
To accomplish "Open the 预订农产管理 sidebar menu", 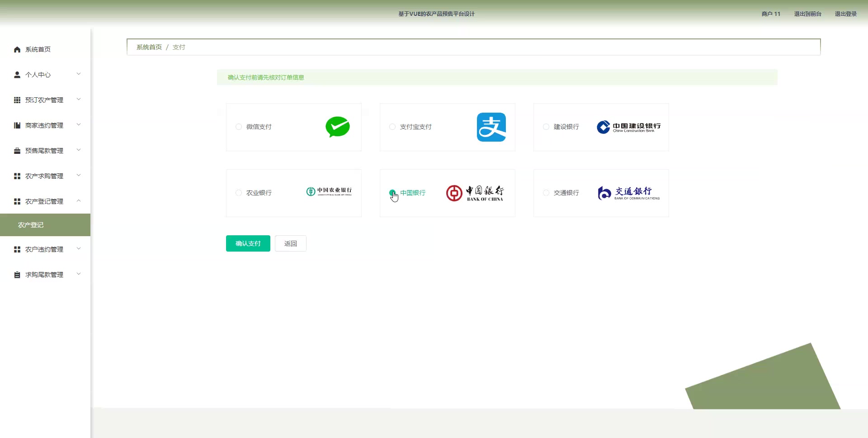I will 45,100.
